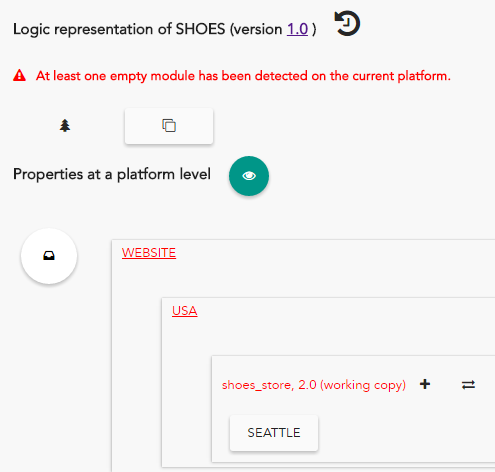Add an instance with the plus icon
This screenshot has width=495, height=472.
tap(425, 384)
